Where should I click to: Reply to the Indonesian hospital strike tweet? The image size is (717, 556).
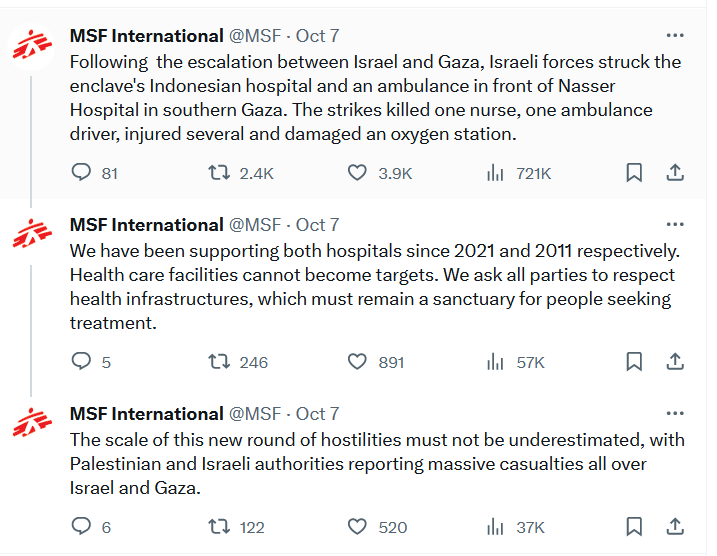pos(82,173)
